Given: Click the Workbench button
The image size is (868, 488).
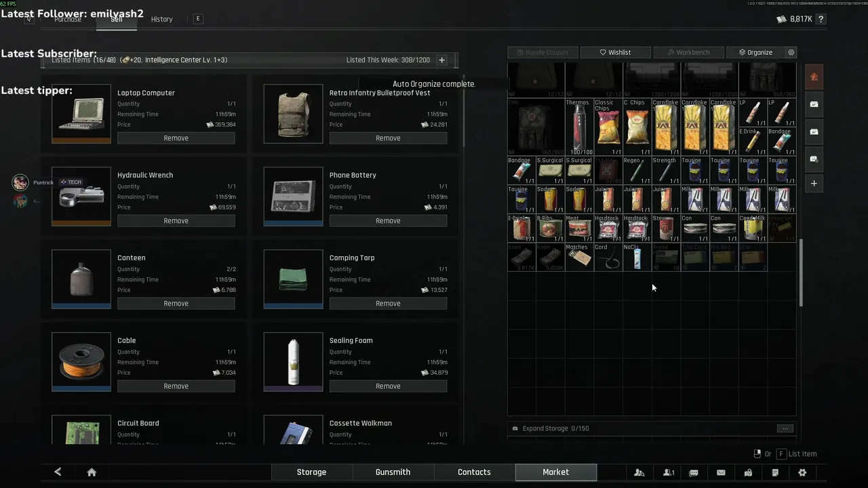Looking at the screenshot, I should [688, 52].
